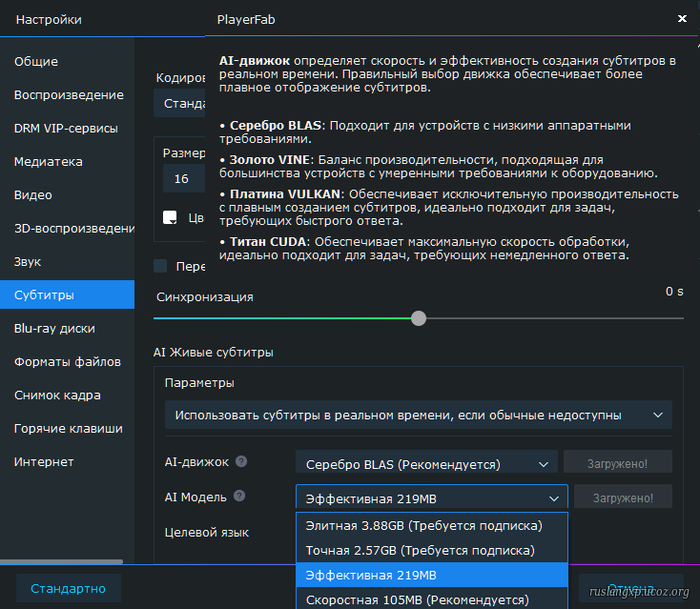This screenshot has height=609, width=700.
Task: Toggle the white checkbox under font size
Action: (170, 217)
